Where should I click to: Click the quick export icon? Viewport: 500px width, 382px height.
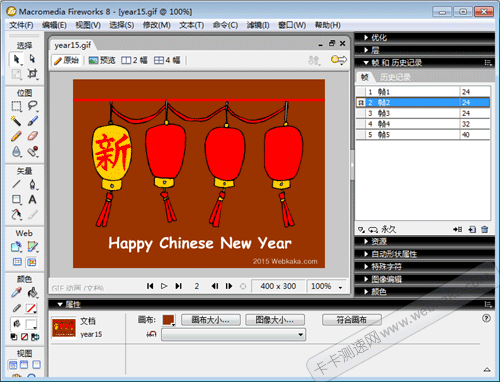pyautogui.click(x=339, y=60)
